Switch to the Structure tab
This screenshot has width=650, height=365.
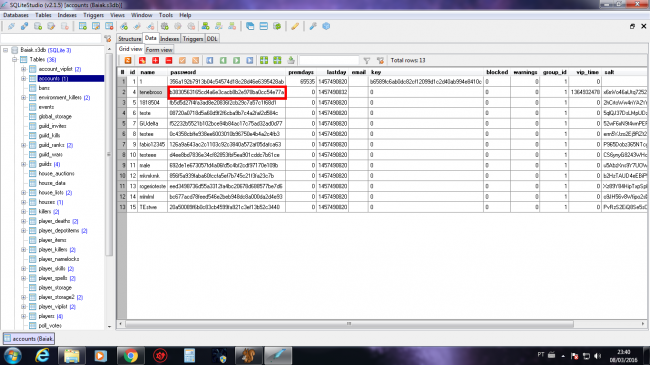(x=129, y=39)
